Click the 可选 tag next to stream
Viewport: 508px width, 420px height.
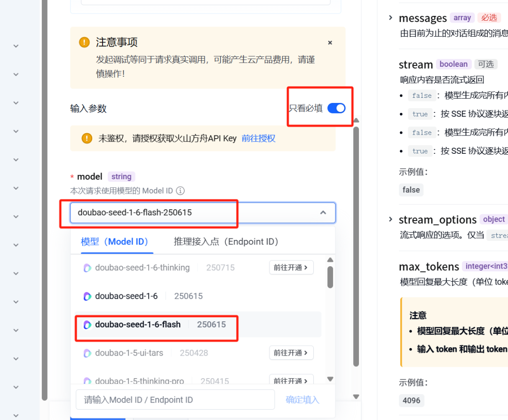pos(485,64)
